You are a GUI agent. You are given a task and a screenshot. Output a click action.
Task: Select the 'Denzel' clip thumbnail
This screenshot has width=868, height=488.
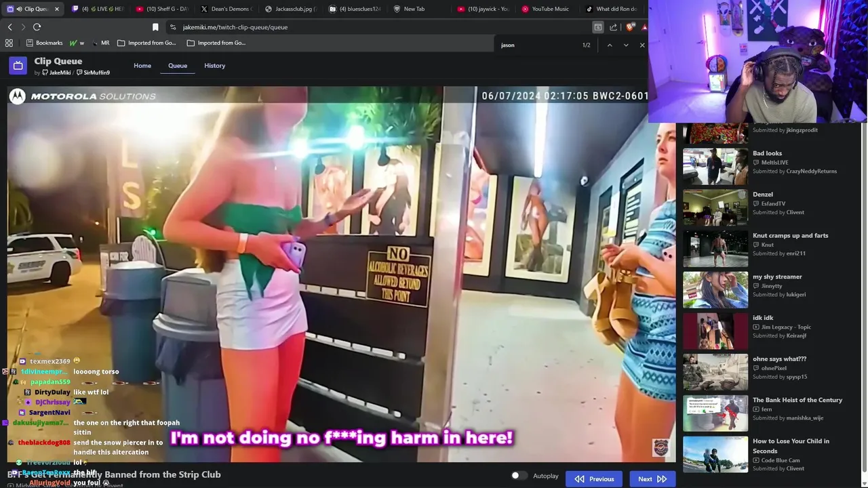click(x=715, y=207)
